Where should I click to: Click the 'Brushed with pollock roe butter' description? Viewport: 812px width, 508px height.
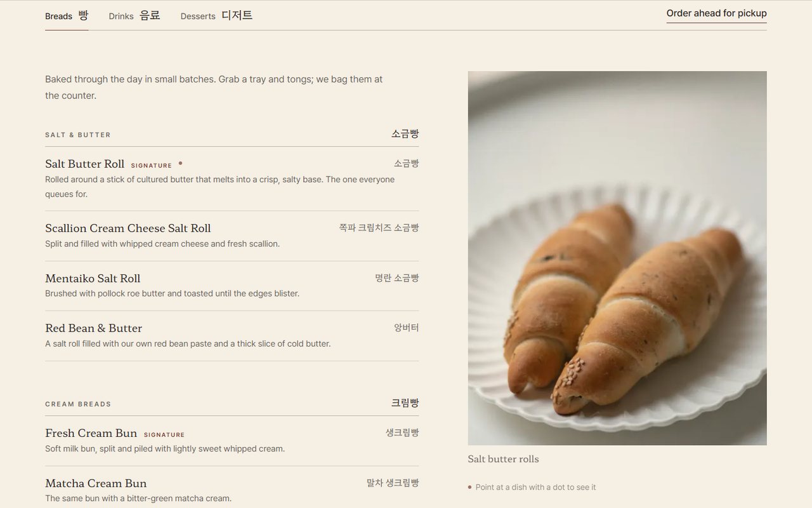[172, 293]
